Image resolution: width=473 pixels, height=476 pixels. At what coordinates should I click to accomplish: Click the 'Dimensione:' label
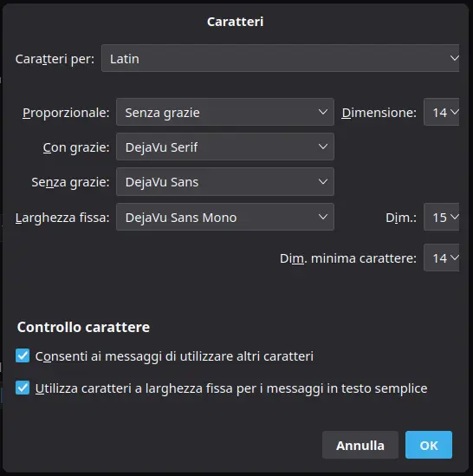pyautogui.click(x=379, y=113)
